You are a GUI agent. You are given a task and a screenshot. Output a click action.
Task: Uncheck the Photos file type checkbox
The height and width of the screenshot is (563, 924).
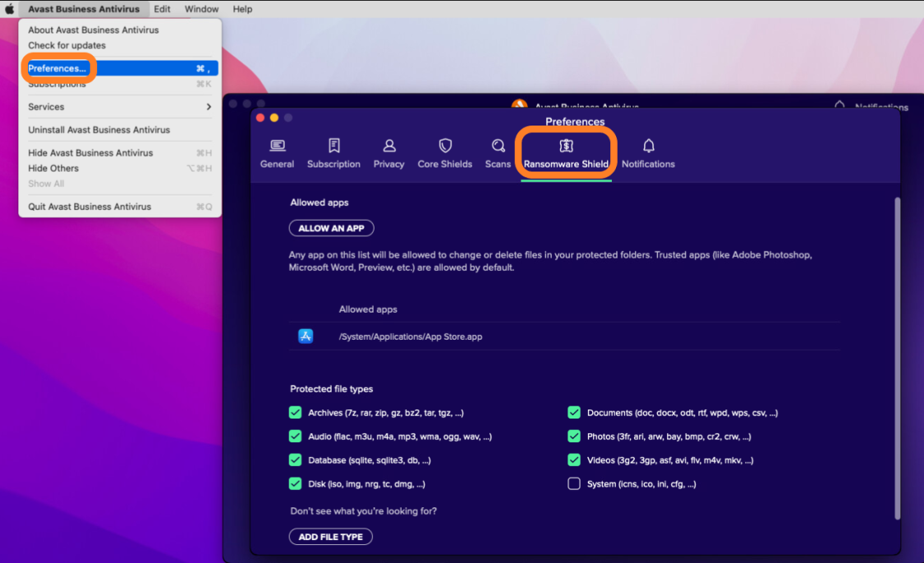point(574,437)
